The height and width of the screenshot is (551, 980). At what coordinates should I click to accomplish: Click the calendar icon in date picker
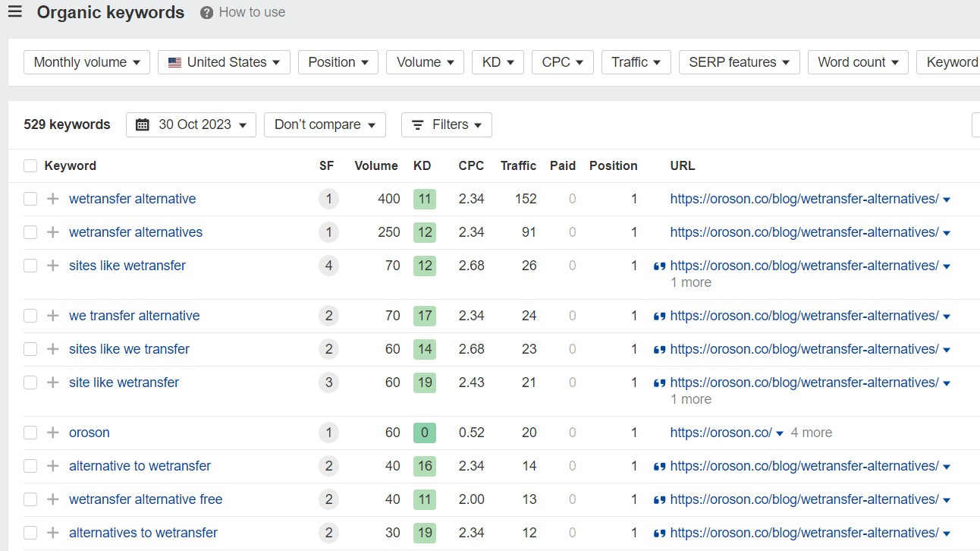[x=143, y=124]
